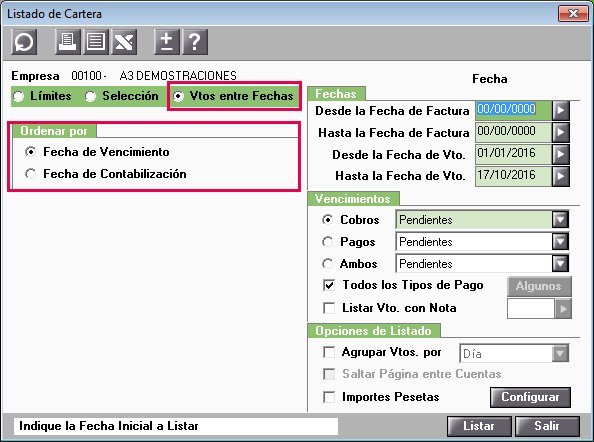Select the Pagos radio button
This screenshot has width=594, height=442.
coord(327,242)
